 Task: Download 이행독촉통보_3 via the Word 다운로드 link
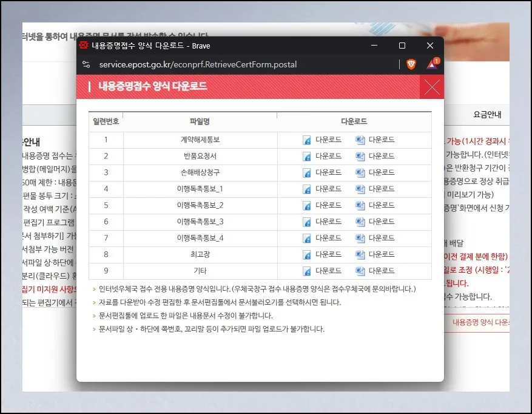[382, 222]
